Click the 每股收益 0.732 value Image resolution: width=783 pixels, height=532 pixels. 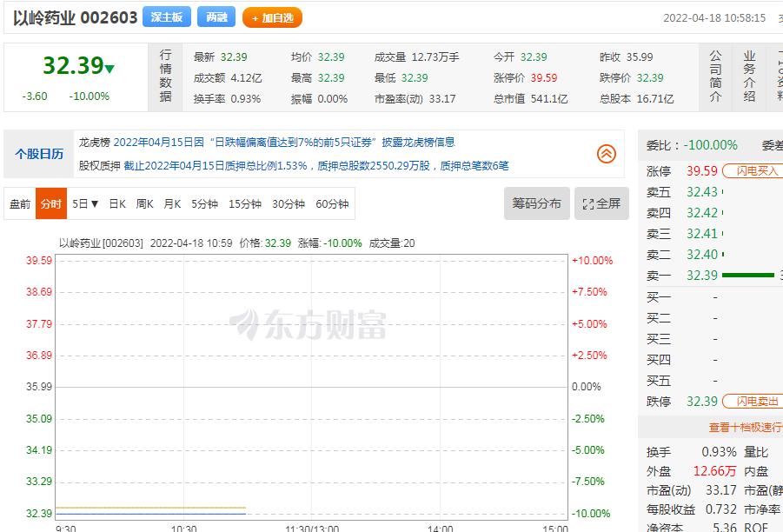[x=721, y=509]
